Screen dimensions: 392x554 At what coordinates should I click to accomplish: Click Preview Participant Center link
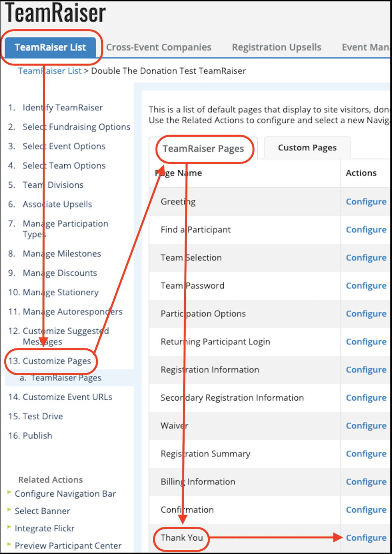click(x=68, y=546)
